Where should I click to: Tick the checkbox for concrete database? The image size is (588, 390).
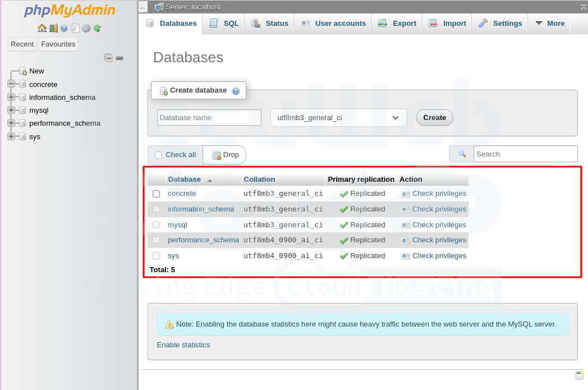coord(157,194)
